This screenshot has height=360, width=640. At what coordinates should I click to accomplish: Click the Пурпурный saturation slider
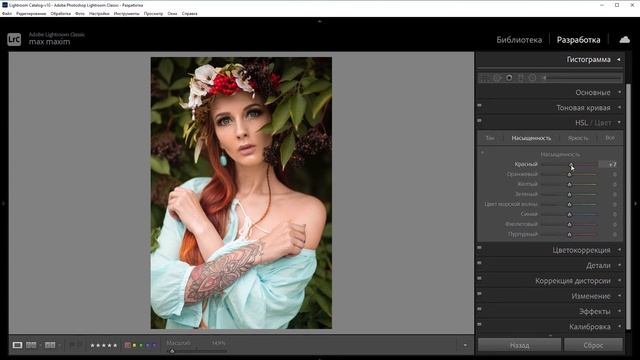click(x=569, y=234)
